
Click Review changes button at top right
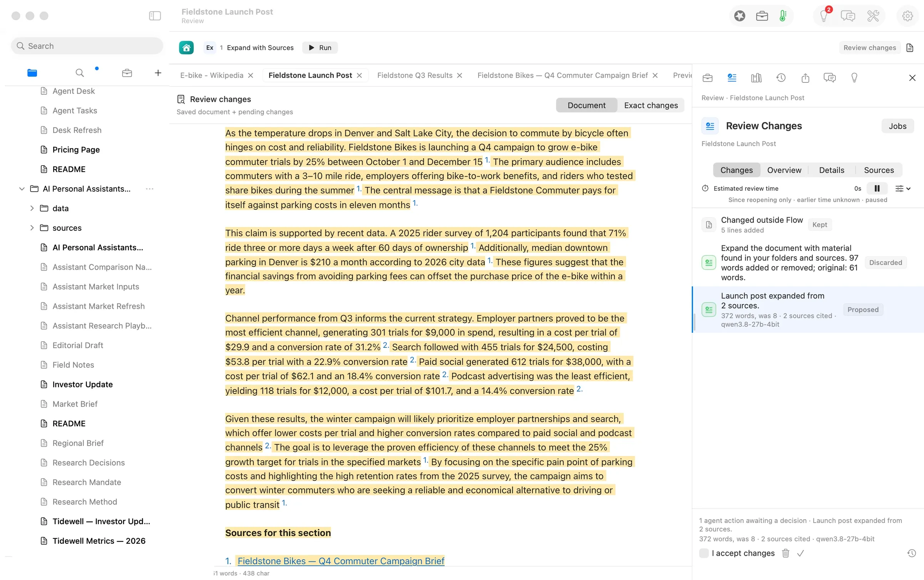pyautogui.click(x=869, y=48)
